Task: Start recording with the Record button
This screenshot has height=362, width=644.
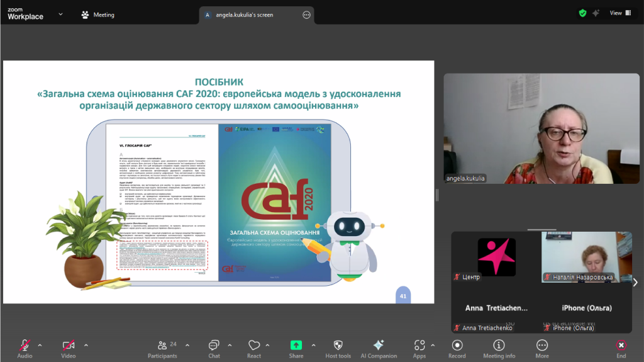Action: [457, 346]
